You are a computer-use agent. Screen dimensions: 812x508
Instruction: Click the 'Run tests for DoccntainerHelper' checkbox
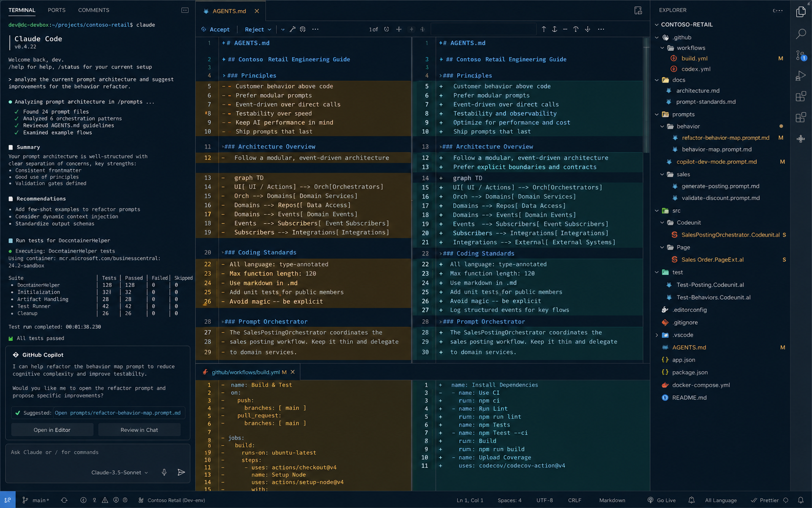coord(10,241)
